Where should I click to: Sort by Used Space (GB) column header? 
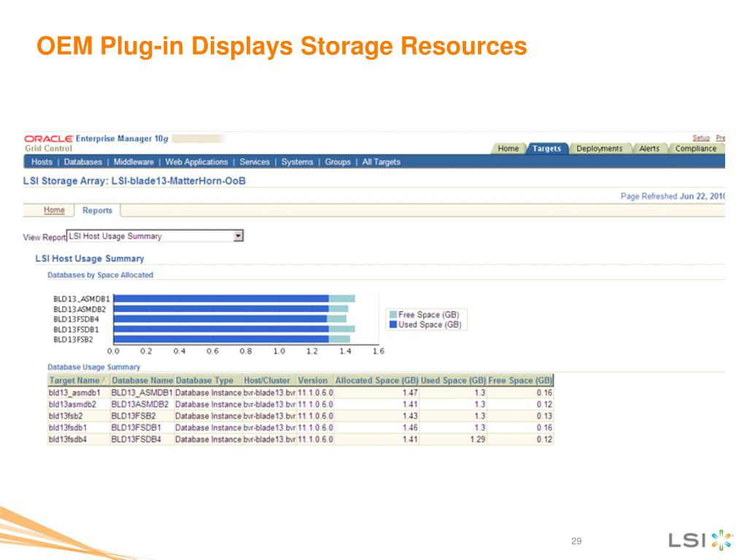click(453, 380)
